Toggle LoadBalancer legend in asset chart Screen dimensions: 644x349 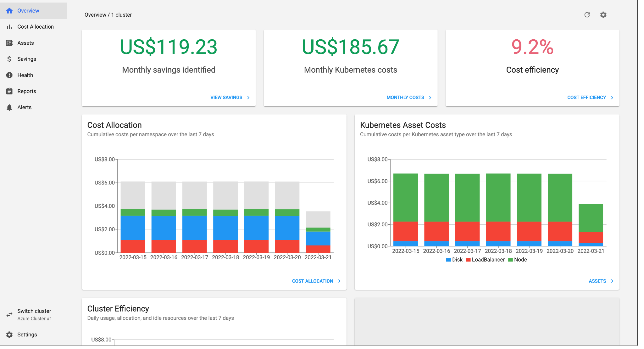pos(484,260)
